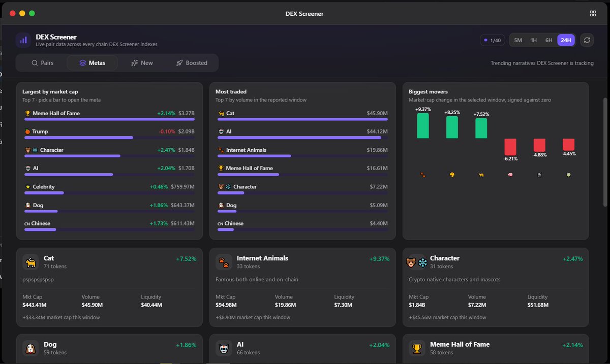Open Dog row in Largest by market cap

pos(109,208)
